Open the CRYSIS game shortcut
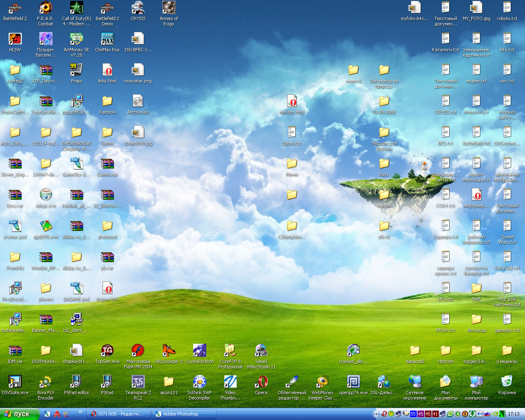The width and height of the screenshot is (525, 420). pyautogui.click(x=138, y=8)
